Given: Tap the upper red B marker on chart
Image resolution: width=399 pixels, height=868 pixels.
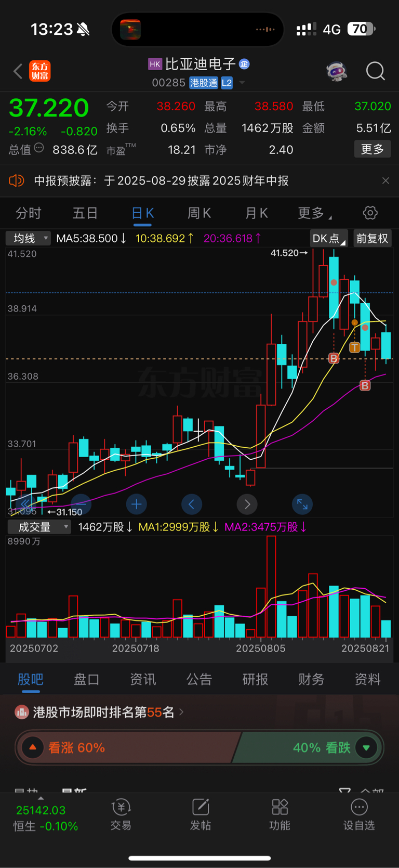Looking at the screenshot, I should point(334,358).
